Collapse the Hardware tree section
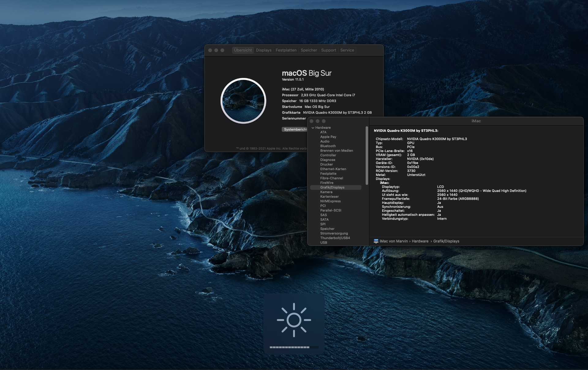This screenshot has height=370, width=588. coord(313,128)
